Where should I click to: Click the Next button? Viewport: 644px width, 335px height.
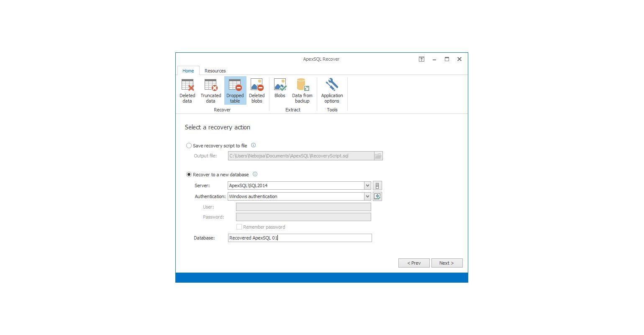click(446, 263)
